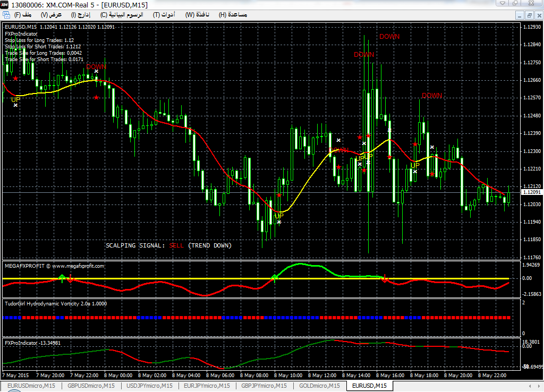The image size is (544, 392).
Task: Click the chart window icon beside the ملف menu
Action: [5, 15]
